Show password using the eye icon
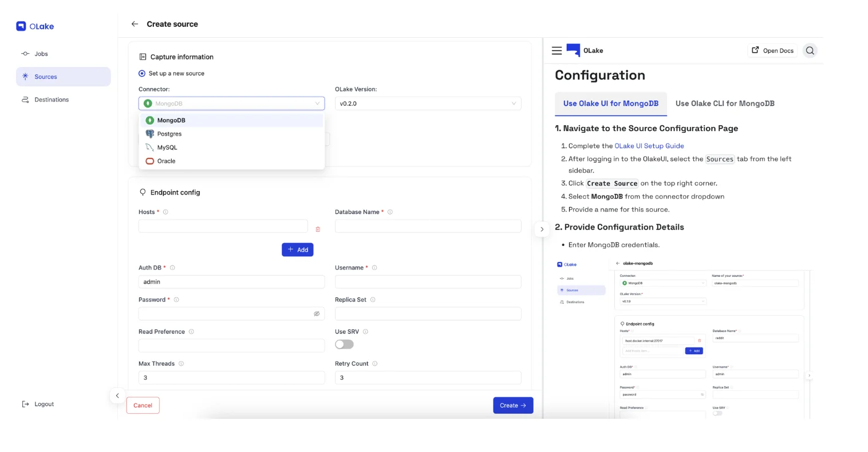This screenshot has width=868, height=452. tap(316, 314)
